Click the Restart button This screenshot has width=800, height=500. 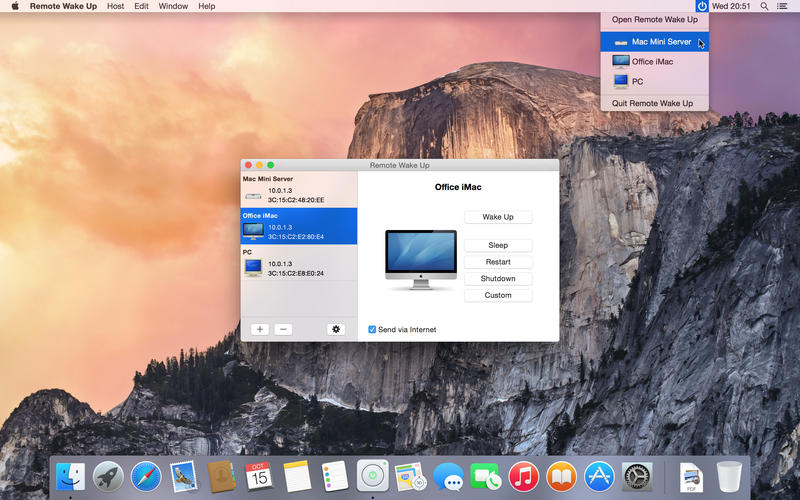pos(498,262)
